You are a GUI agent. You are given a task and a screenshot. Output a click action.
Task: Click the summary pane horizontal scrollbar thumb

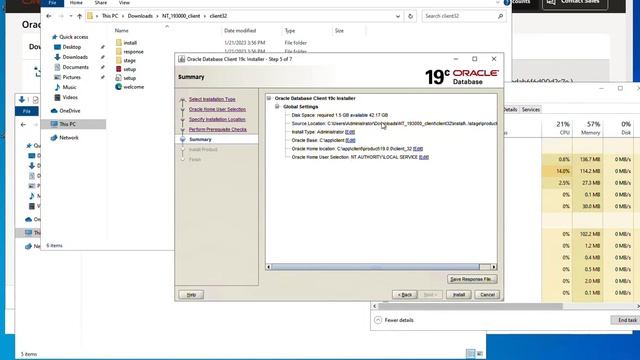click(x=376, y=267)
